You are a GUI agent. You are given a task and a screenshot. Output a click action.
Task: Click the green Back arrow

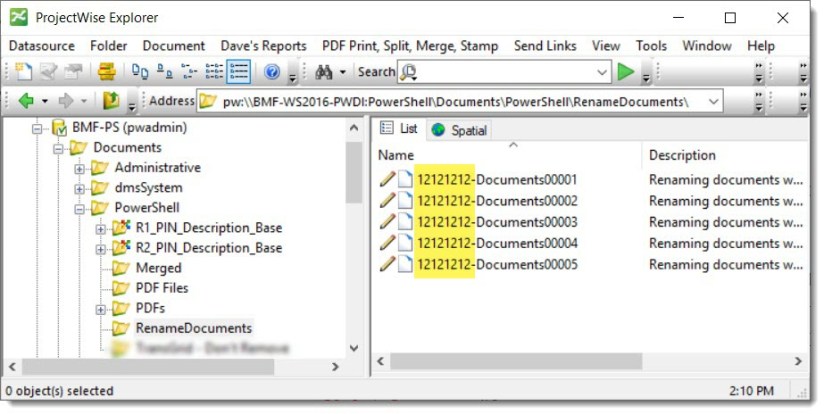coord(26,101)
